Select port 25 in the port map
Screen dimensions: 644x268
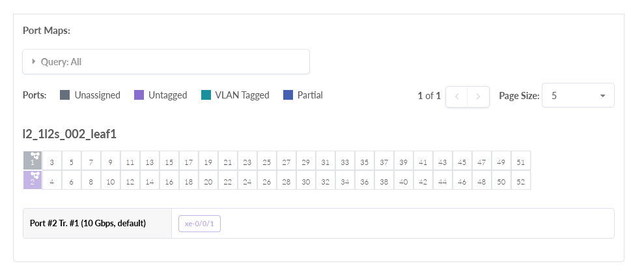coord(267,161)
